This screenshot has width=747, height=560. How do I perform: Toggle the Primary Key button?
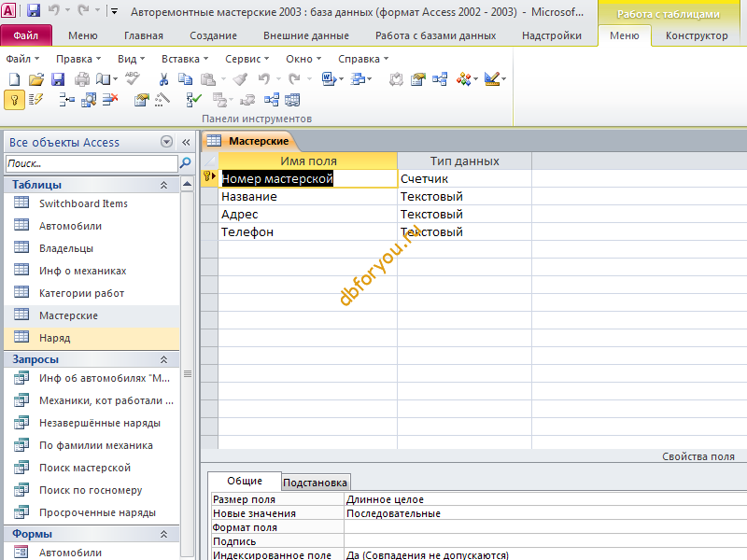click(x=14, y=100)
